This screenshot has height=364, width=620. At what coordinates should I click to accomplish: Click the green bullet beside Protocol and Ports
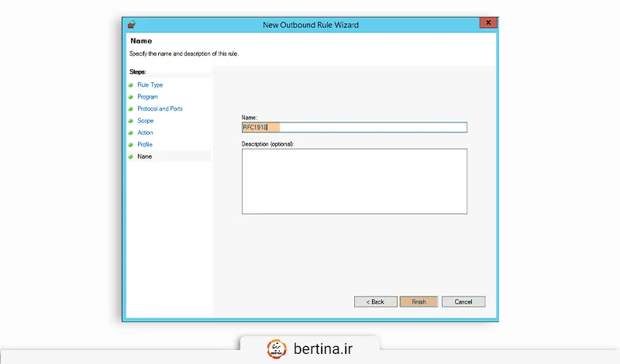(131, 109)
